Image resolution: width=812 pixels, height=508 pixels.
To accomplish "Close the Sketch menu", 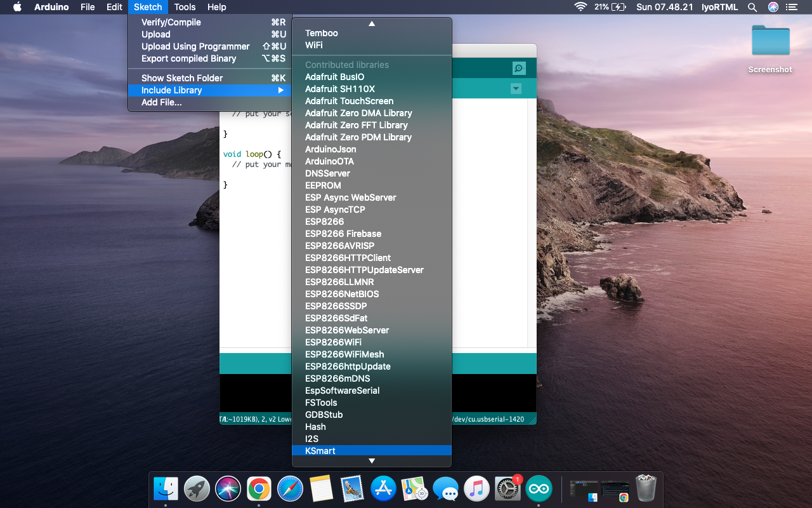I will click(148, 7).
